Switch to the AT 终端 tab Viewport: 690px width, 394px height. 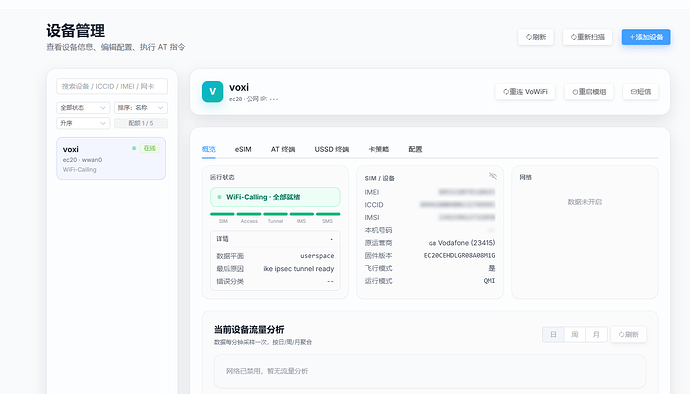pyautogui.click(x=283, y=149)
